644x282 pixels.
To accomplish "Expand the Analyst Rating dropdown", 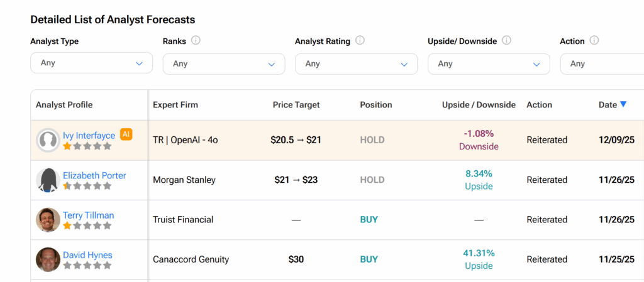I will point(356,63).
